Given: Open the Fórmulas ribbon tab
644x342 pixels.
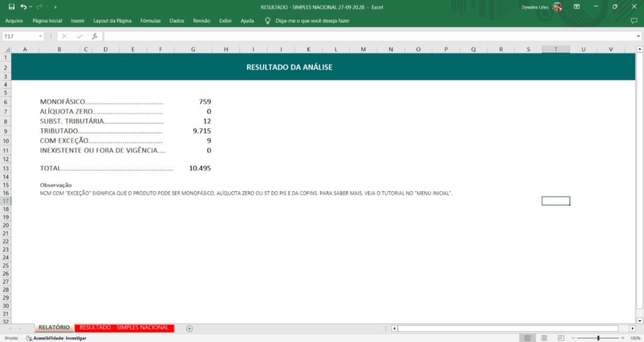Looking at the screenshot, I should click(x=150, y=21).
